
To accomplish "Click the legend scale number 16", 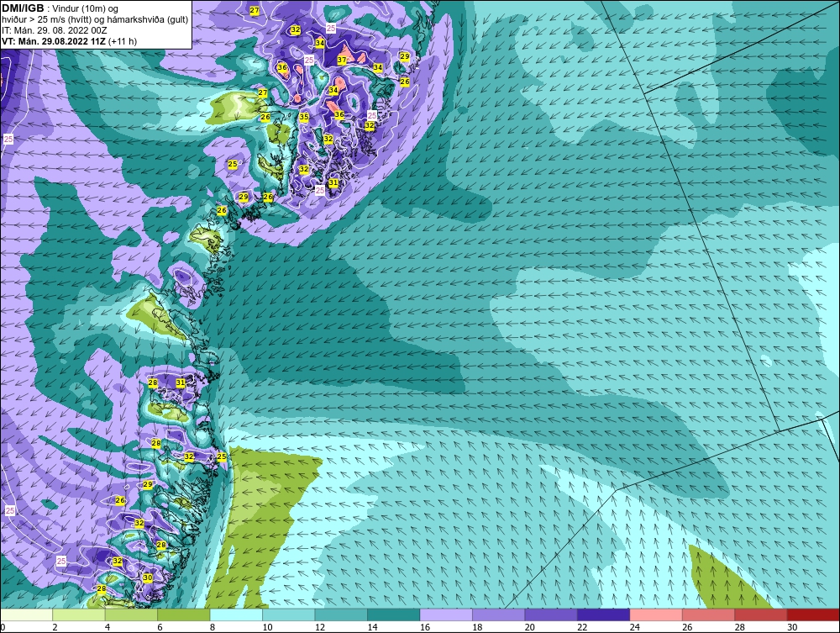I will click(425, 627).
